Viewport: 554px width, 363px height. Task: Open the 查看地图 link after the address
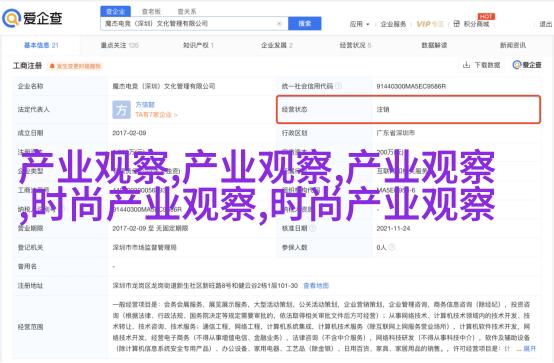(316, 286)
